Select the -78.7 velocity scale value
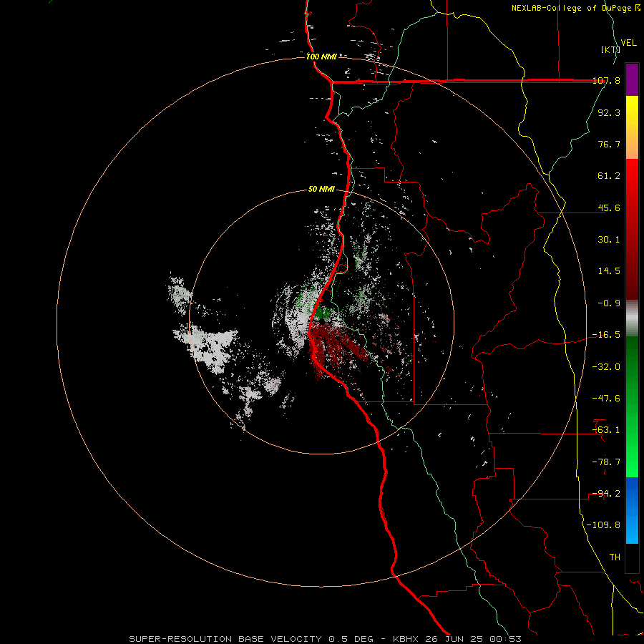 [x=606, y=462]
